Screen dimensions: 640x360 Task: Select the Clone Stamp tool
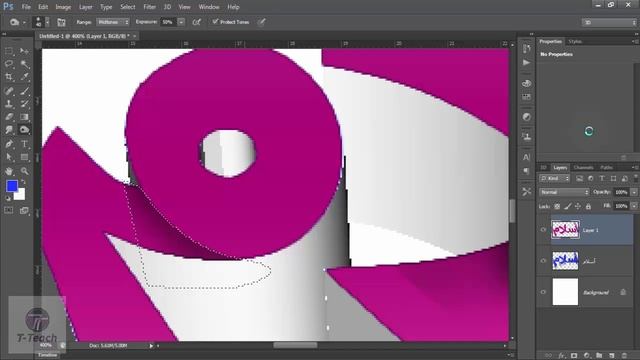tap(9, 104)
